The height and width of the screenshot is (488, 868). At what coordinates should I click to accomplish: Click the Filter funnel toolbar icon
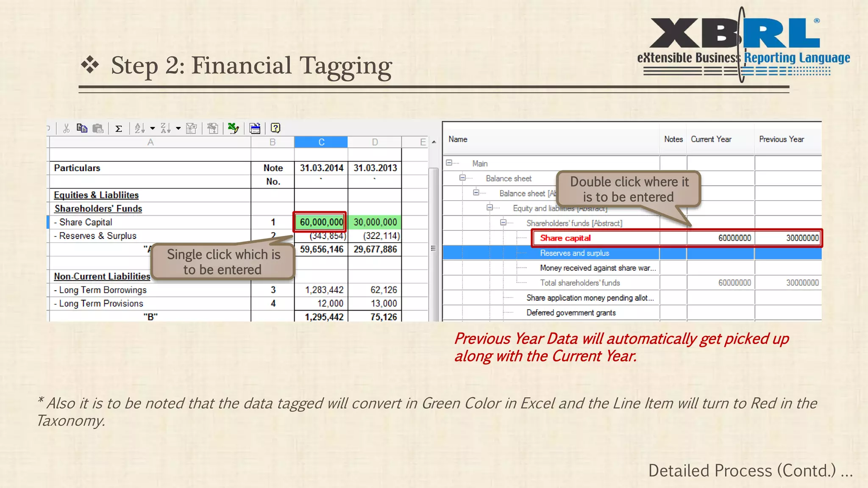(192, 128)
